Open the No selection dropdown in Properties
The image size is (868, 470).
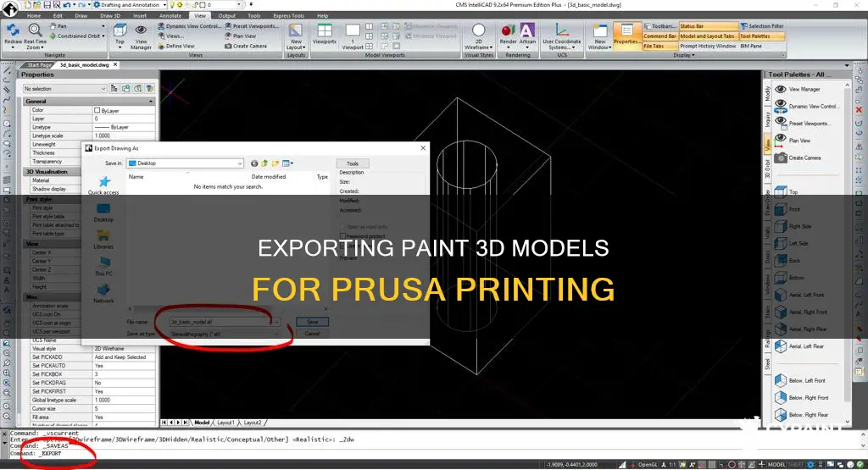(64, 88)
